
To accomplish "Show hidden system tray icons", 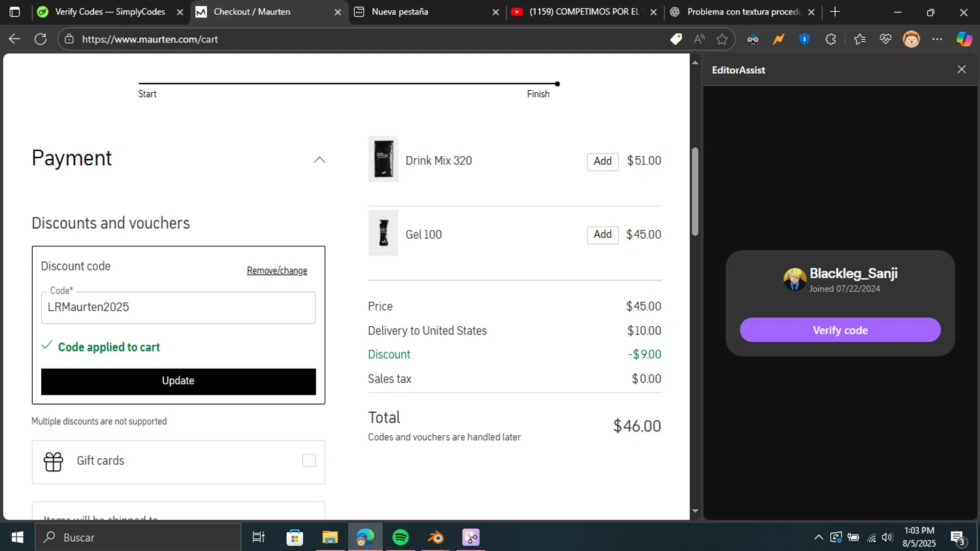I will pyautogui.click(x=818, y=537).
